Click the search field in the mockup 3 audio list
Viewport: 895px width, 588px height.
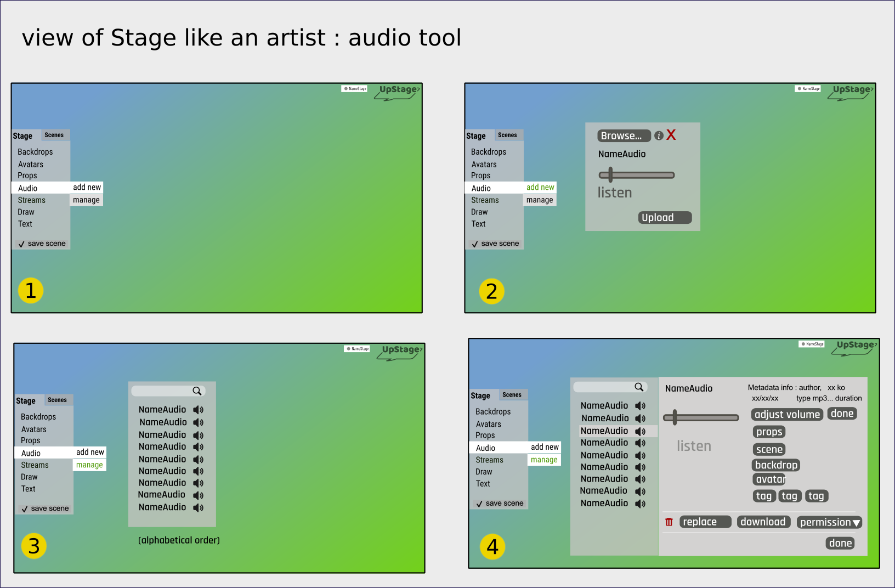(168, 391)
